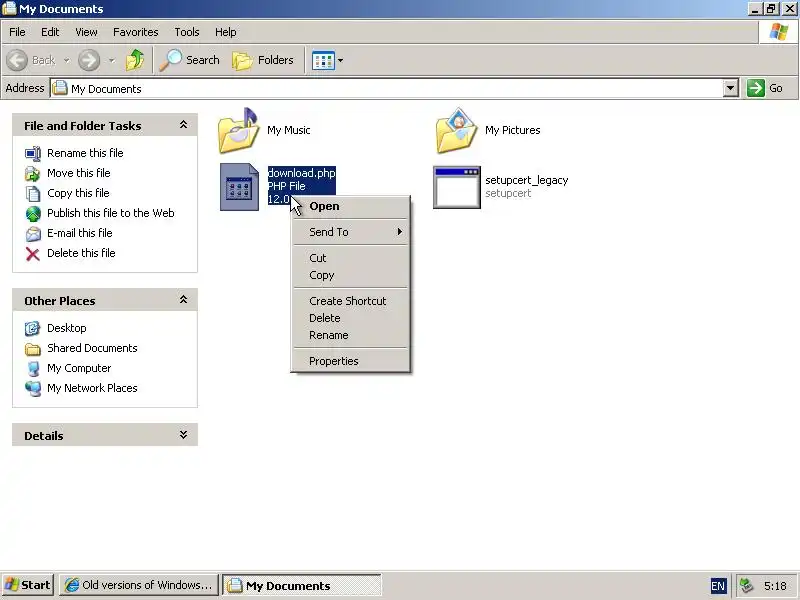The width and height of the screenshot is (800, 600).
Task: Click the Forward arrow toolbar icon
Action: 89,60
